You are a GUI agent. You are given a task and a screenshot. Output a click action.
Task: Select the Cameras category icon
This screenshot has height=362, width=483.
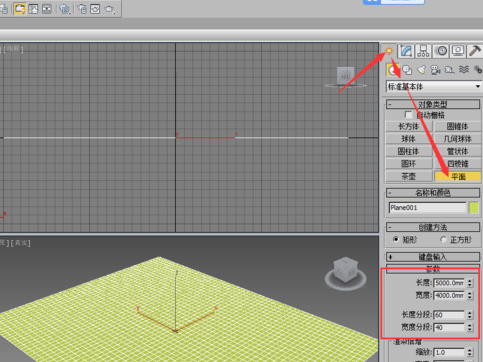pos(435,70)
